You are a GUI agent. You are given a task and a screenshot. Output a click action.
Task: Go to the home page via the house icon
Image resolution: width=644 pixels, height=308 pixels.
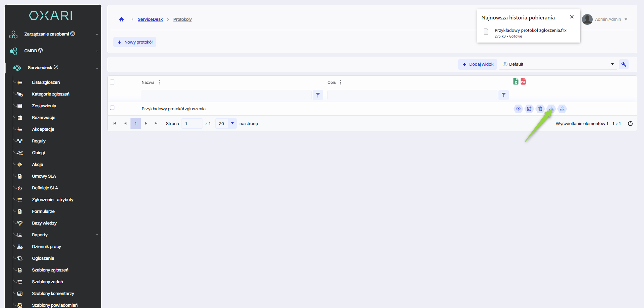click(x=121, y=19)
